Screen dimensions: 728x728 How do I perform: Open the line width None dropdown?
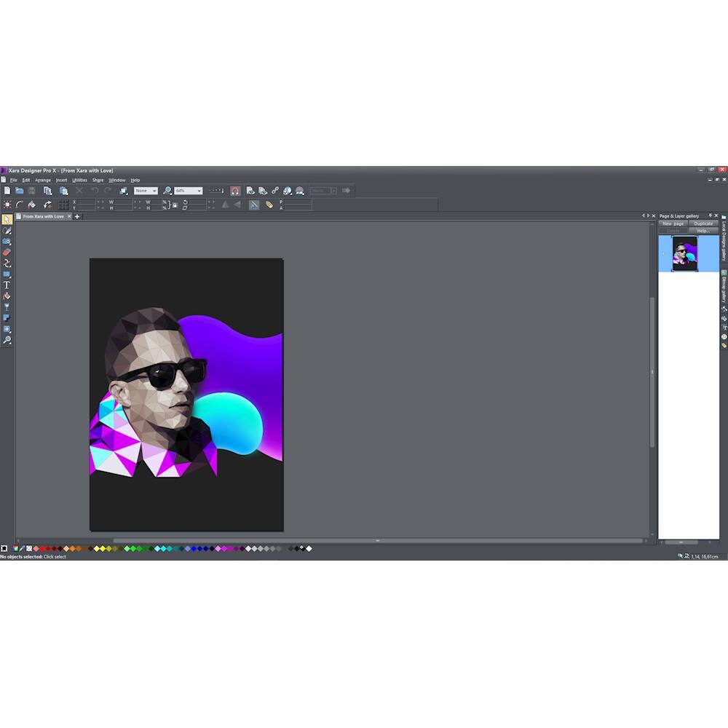155,191
